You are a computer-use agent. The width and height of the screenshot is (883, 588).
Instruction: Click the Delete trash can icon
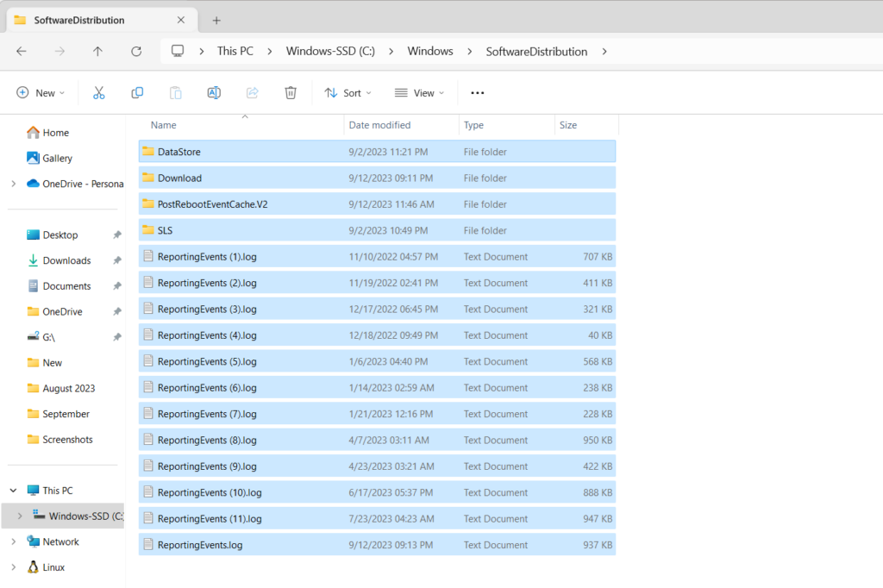point(291,93)
